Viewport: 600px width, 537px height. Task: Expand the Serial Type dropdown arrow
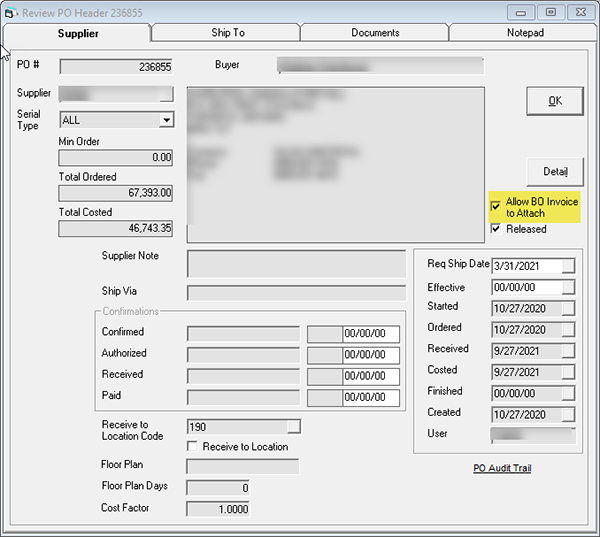coord(166,120)
